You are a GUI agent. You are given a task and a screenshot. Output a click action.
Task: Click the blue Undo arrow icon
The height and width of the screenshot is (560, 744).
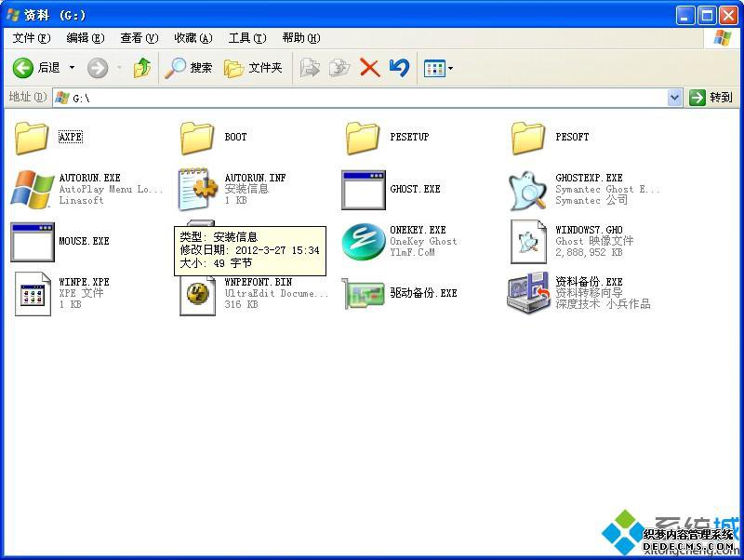pyautogui.click(x=399, y=68)
